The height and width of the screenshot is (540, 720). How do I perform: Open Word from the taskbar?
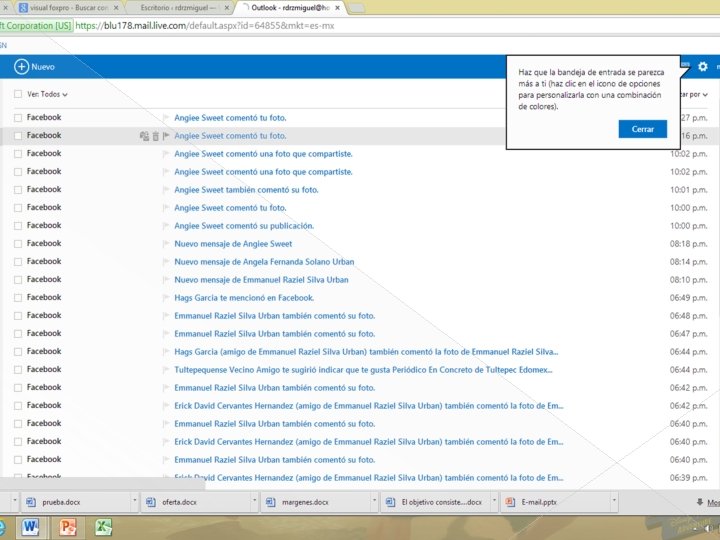click(30, 527)
